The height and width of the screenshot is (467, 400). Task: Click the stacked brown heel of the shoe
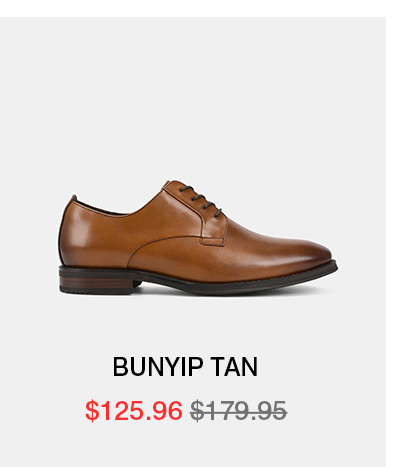click(97, 280)
